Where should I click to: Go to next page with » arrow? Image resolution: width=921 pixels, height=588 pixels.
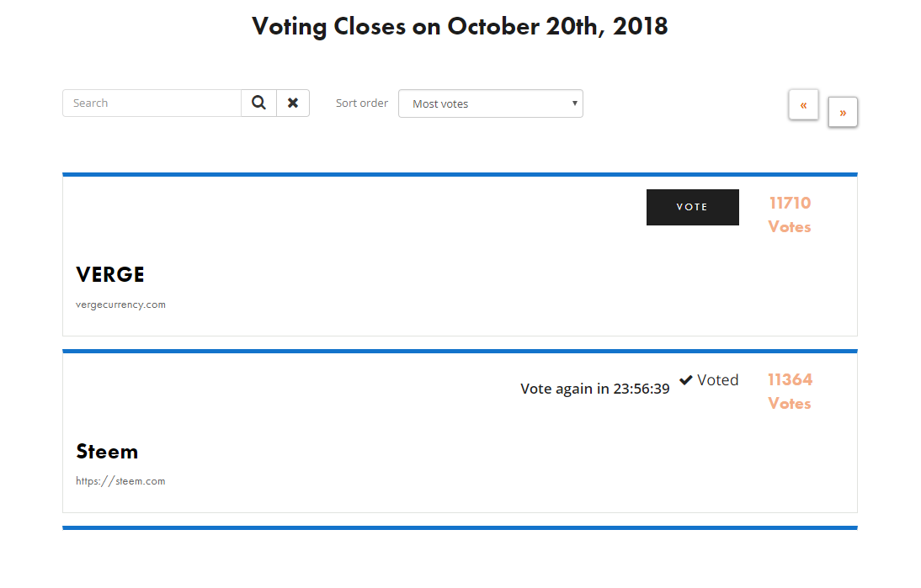(843, 112)
